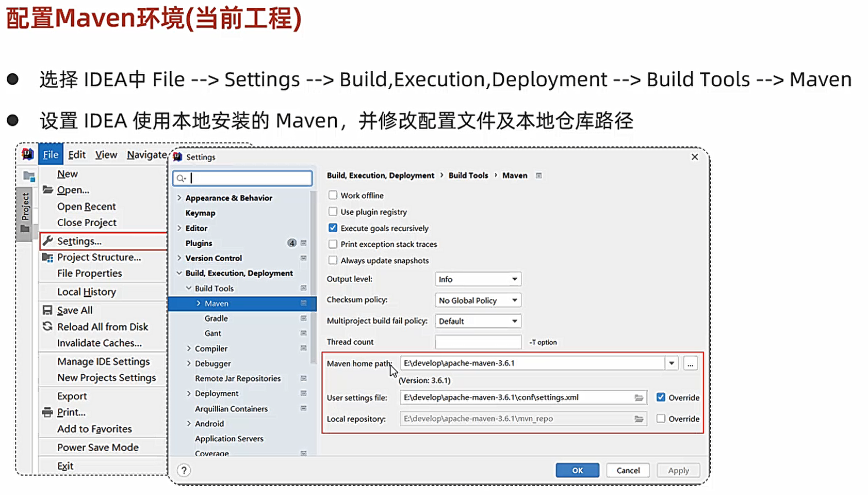Expand the Editor tree node
This screenshot has width=868, height=495.
(x=179, y=228)
